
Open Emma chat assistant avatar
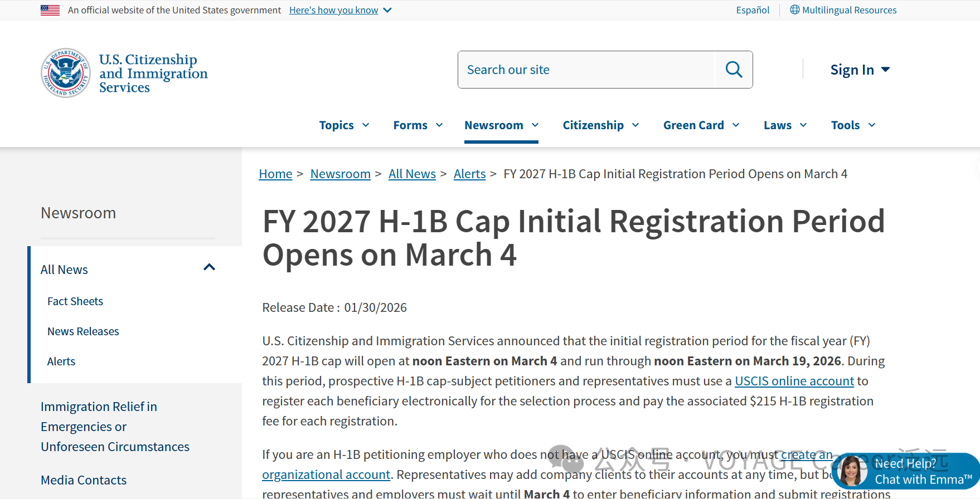(851, 471)
